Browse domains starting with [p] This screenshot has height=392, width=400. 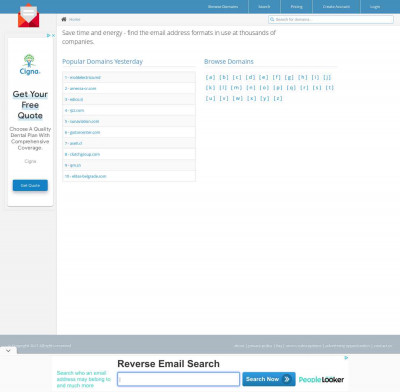click(x=278, y=88)
